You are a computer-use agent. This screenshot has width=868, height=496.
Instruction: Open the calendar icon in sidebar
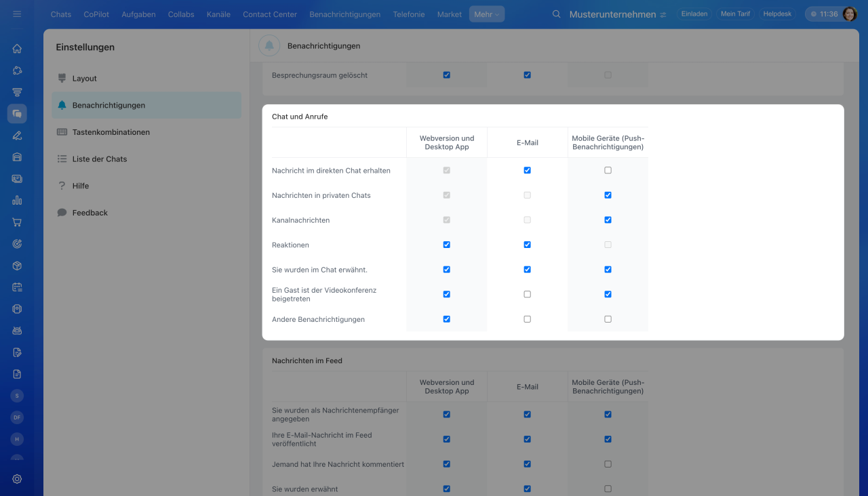(17, 287)
